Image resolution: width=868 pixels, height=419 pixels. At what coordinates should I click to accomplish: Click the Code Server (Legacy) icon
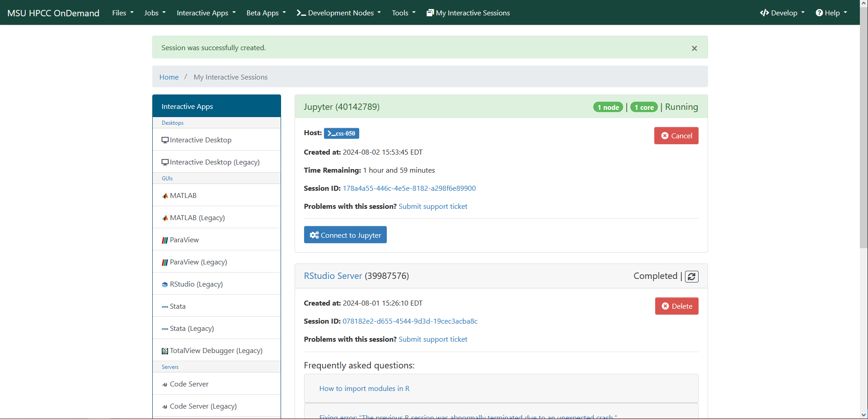165,407
